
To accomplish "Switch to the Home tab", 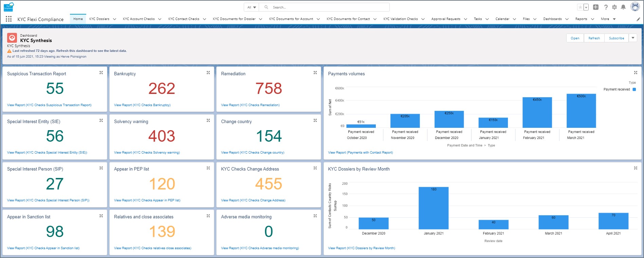I will coord(78,19).
